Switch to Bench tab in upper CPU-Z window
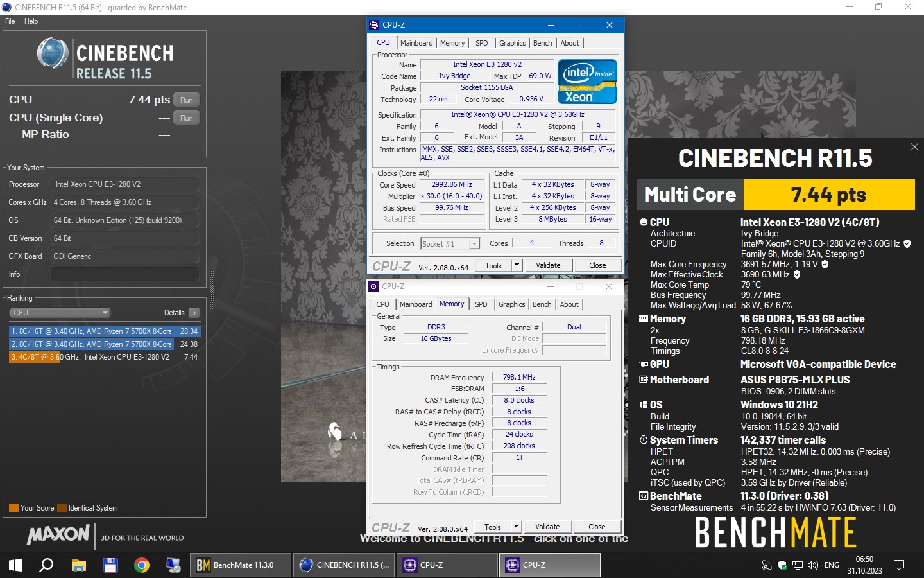The width and height of the screenshot is (924, 578). [543, 43]
